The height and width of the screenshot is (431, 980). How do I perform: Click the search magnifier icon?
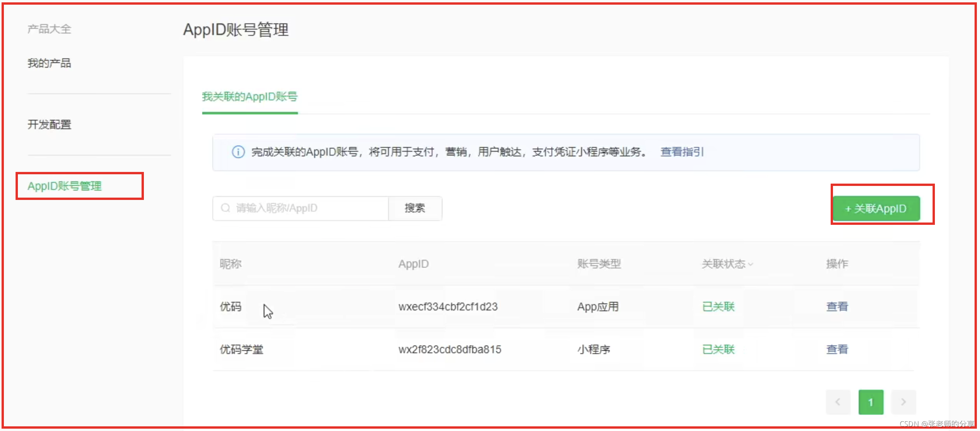pyautogui.click(x=226, y=208)
